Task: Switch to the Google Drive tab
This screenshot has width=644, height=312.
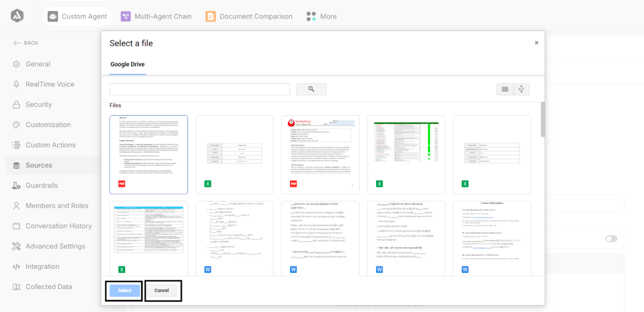Action: tap(127, 64)
